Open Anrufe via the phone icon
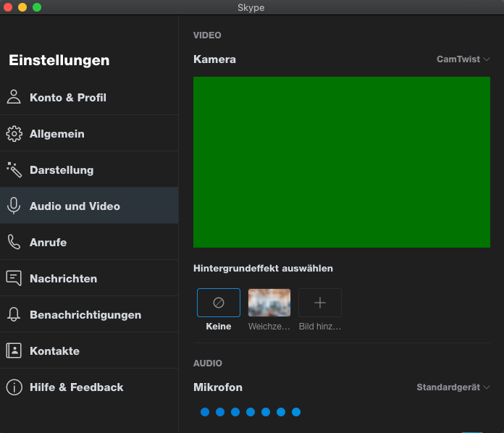The image size is (504, 433). click(x=14, y=242)
